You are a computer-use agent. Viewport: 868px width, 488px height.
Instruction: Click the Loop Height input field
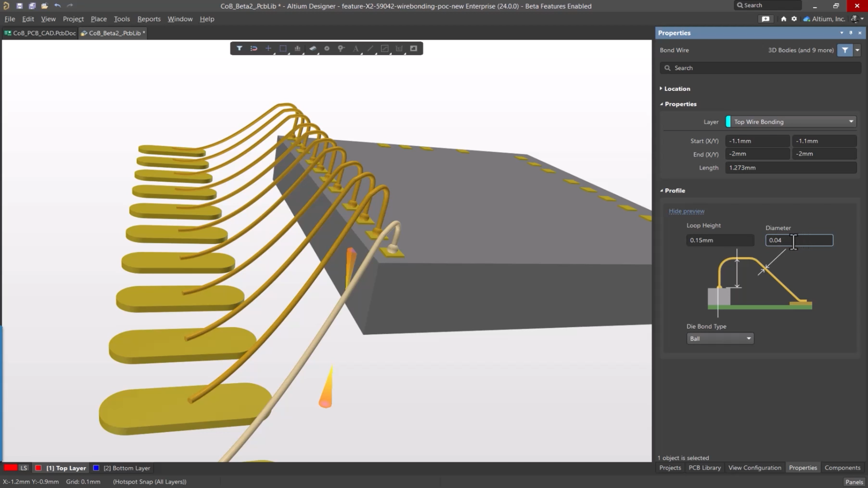[720, 240]
